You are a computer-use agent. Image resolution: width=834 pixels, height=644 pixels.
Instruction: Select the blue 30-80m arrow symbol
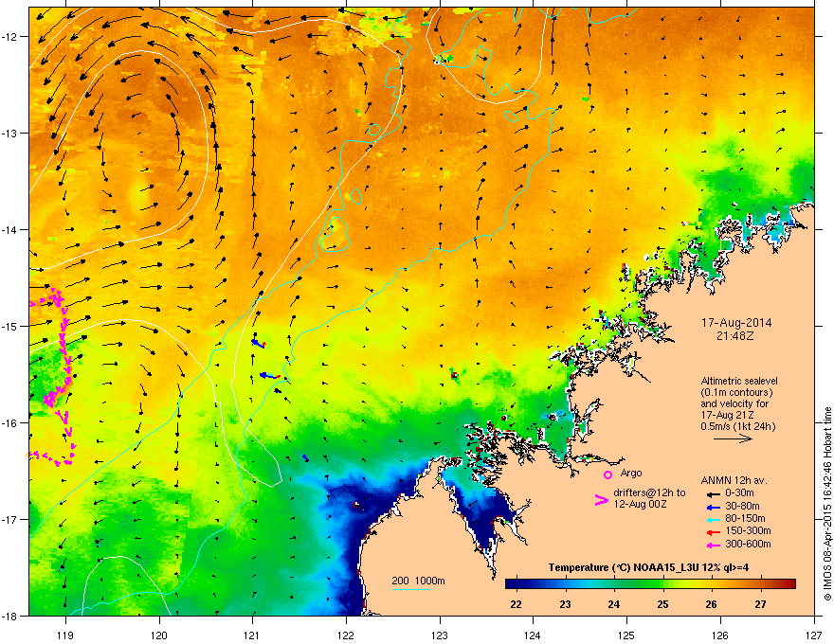(x=712, y=508)
